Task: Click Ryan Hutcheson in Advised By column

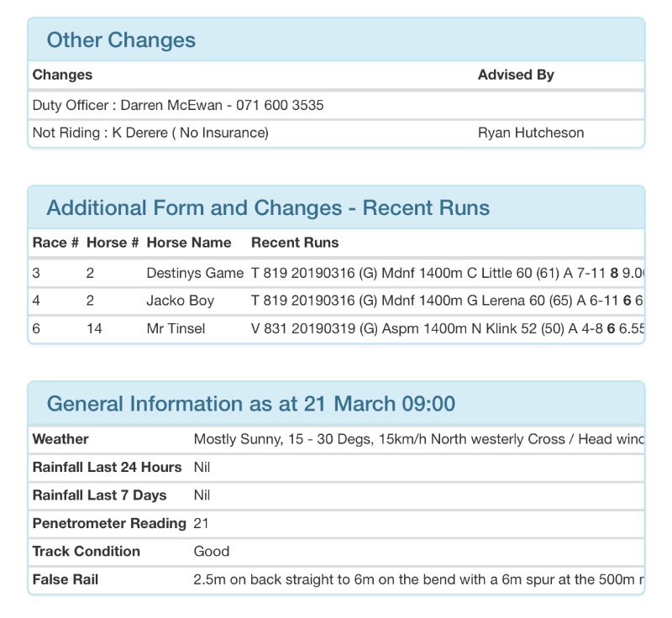Action: tap(530, 133)
